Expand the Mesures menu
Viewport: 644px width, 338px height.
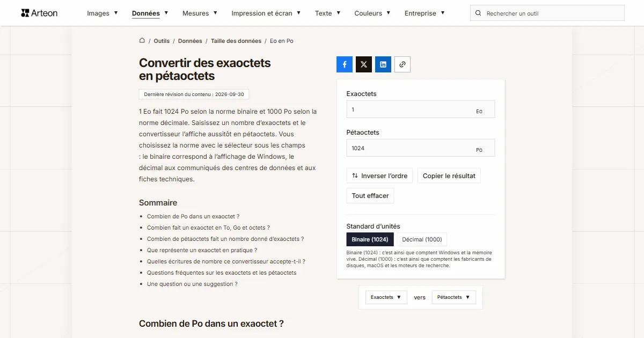pyautogui.click(x=200, y=13)
